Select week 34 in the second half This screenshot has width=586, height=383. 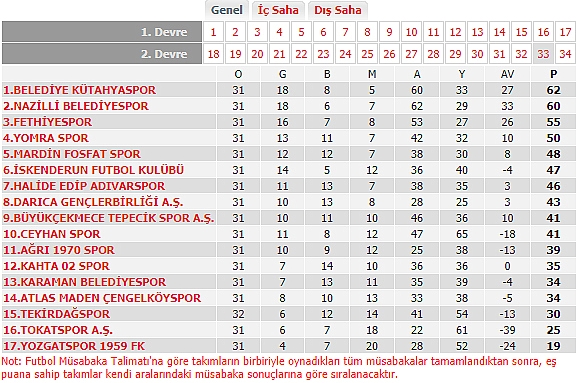(x=565, y=54)
